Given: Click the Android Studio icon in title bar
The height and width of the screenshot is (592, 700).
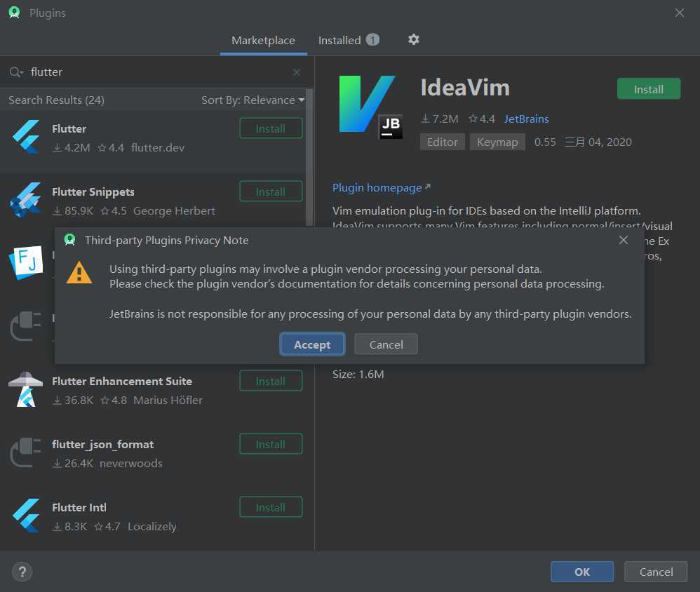Looking at the screenshot, I should [x=14, y=13].
